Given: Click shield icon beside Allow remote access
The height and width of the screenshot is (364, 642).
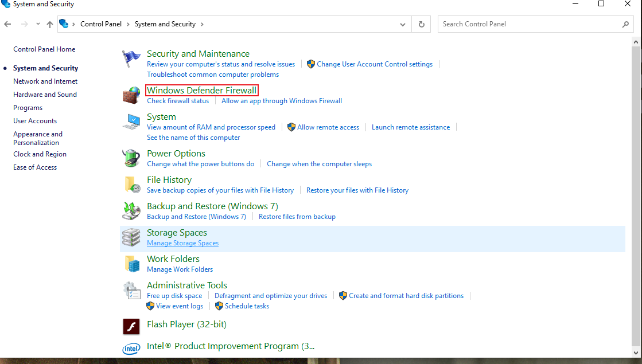Looking at the screenshot, I should [x=291, y=127].
